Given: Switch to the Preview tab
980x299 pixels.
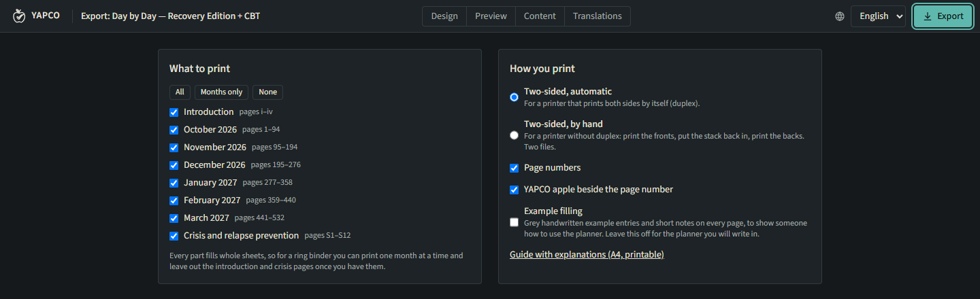Looking at the screenshot, I should click(x=491, y=16).
